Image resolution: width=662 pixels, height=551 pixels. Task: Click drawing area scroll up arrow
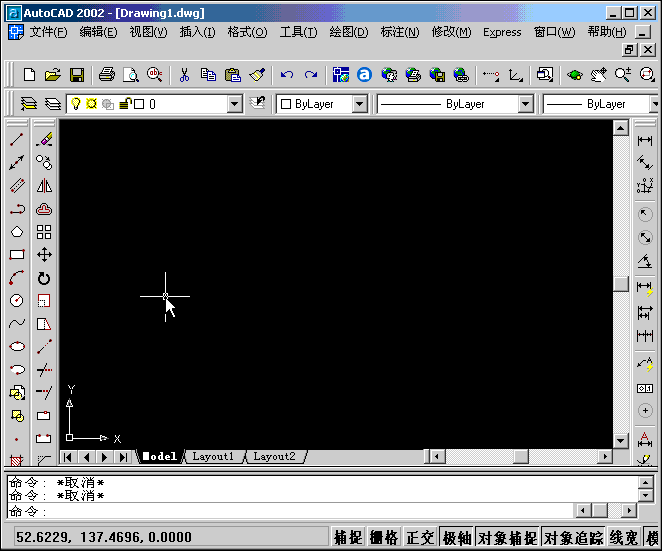tap(621, 128)
